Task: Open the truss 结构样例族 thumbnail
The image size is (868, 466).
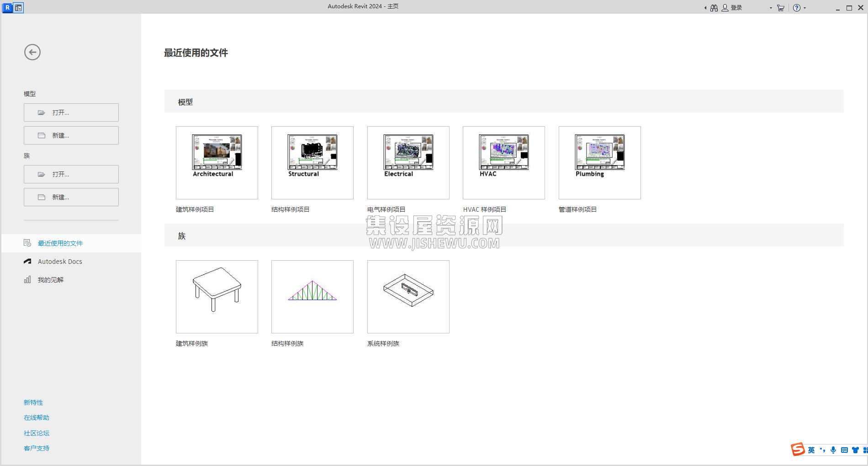Action: (x=312, y=297)
